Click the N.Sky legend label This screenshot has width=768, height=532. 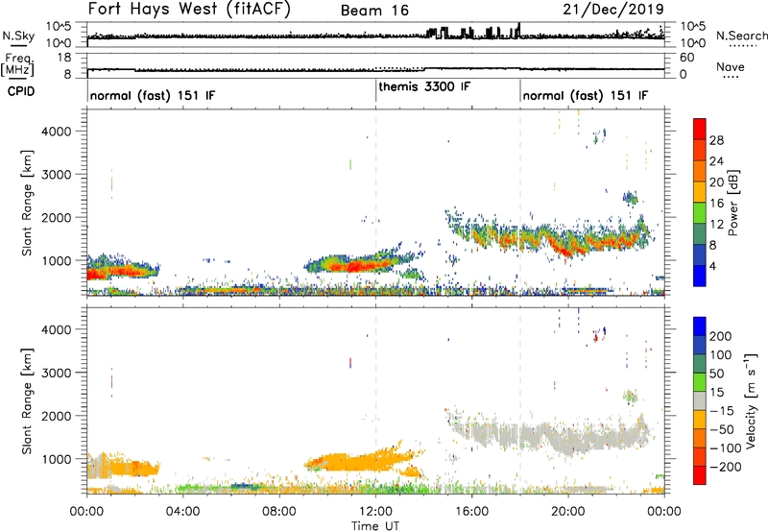[x=18, y=36]
